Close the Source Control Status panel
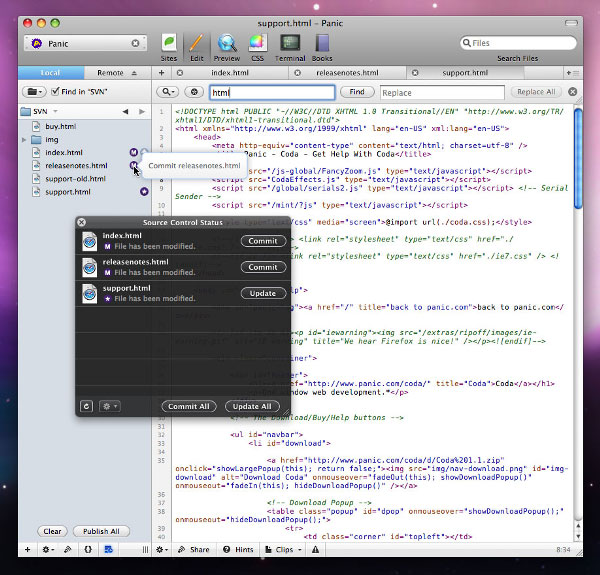 (82, 222)
